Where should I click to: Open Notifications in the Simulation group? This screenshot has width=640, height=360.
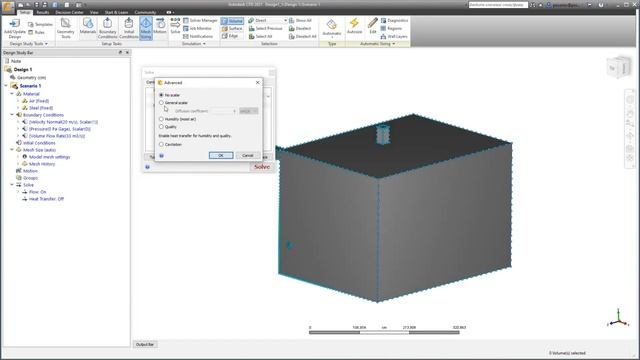coord(198,36)
